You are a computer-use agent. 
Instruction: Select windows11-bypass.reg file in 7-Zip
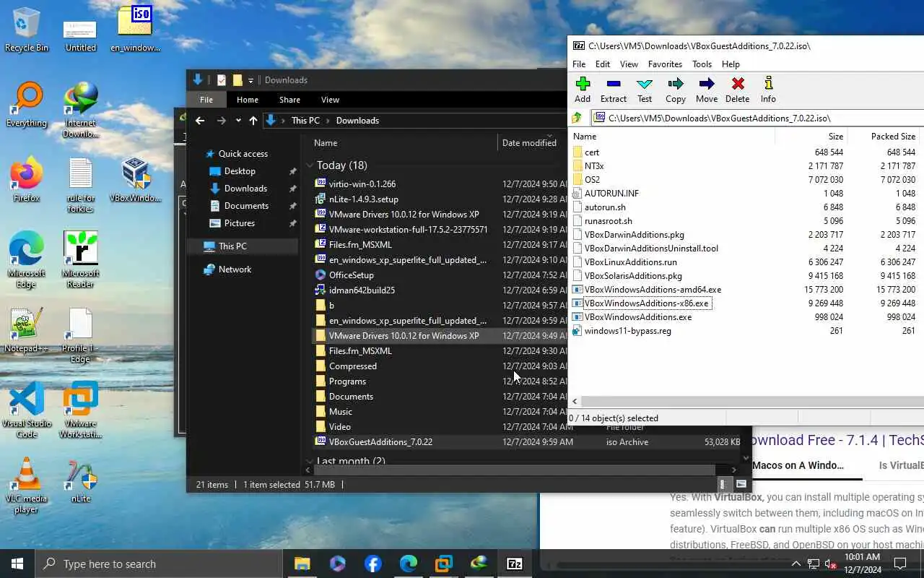tap(627, 331)
